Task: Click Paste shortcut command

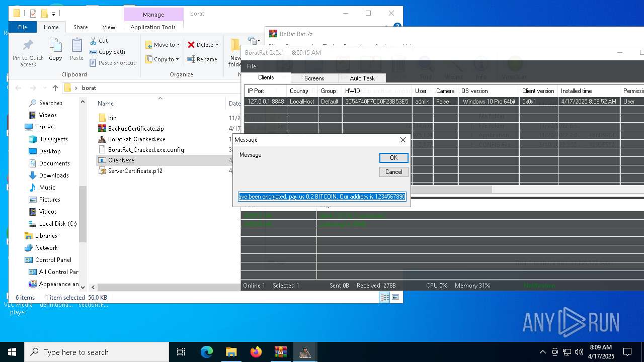Action: (113, 63)
